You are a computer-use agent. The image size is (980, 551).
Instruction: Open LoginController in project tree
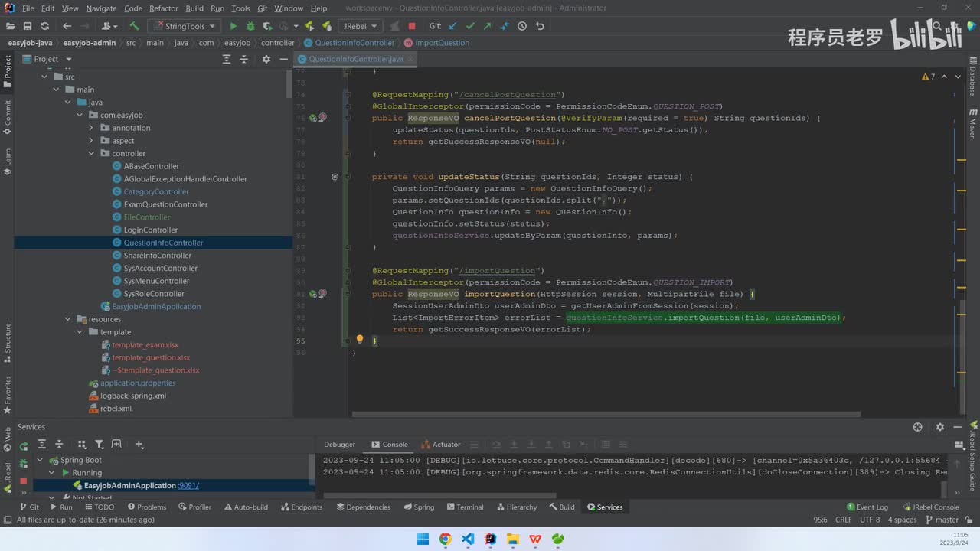click(x=150, y=230)
